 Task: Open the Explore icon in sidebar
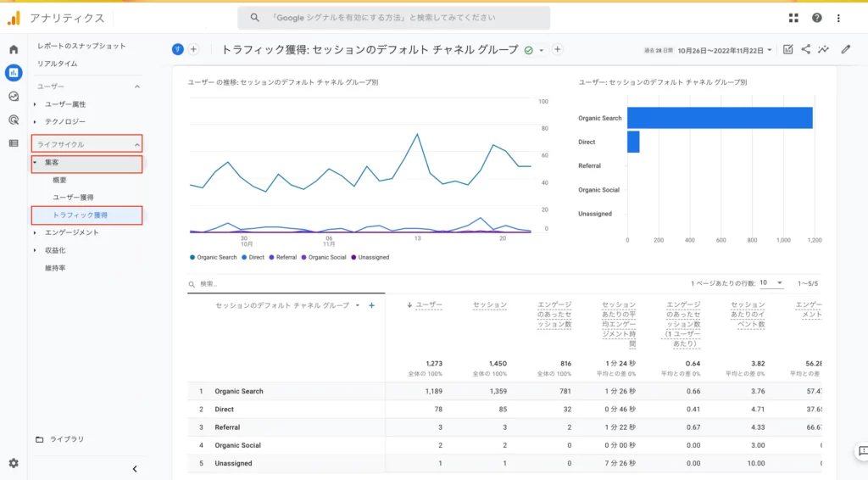pyautogui.click(x=14, y=97)
